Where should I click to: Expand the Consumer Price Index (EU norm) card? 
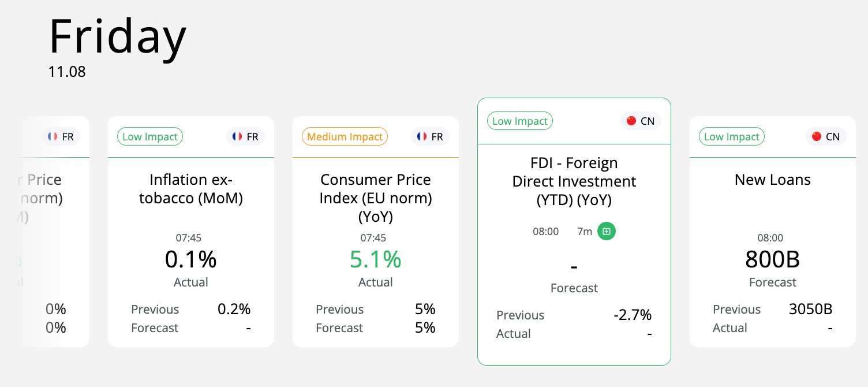tap(375, 231)
